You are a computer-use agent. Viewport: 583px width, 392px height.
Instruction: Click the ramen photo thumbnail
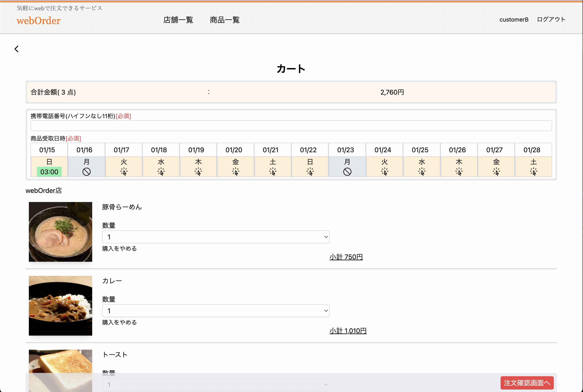pos(60,232)
